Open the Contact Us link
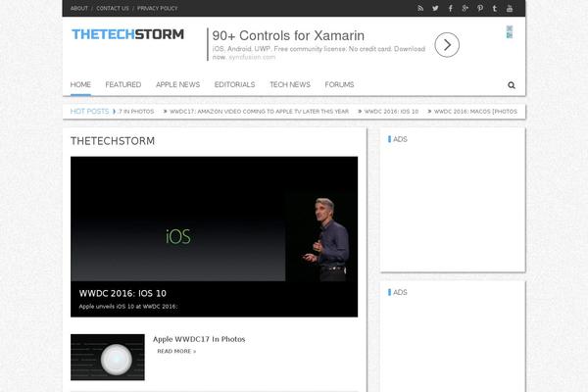The image size is (588, 392). (x=113, y=8)
